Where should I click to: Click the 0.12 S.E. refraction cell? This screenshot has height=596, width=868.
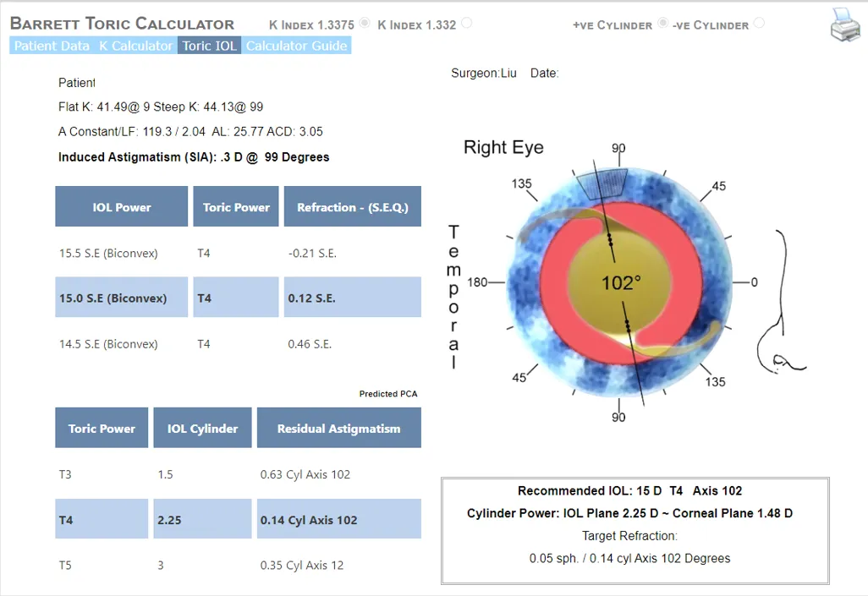tap(353, 298)
